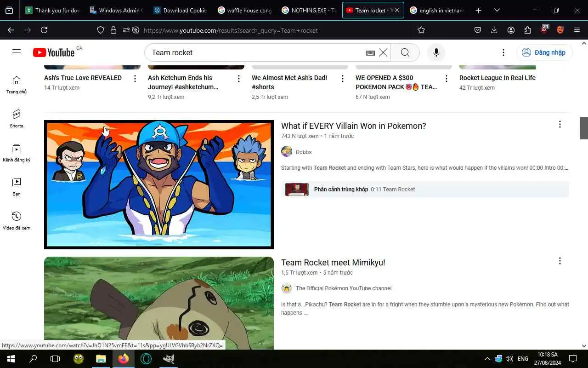Image resolution: width=588 pixels, height=368 pixels.
Task: Click the Mimikyu video thumbnail
Action: pyautogui.click(x=159, y=303)
